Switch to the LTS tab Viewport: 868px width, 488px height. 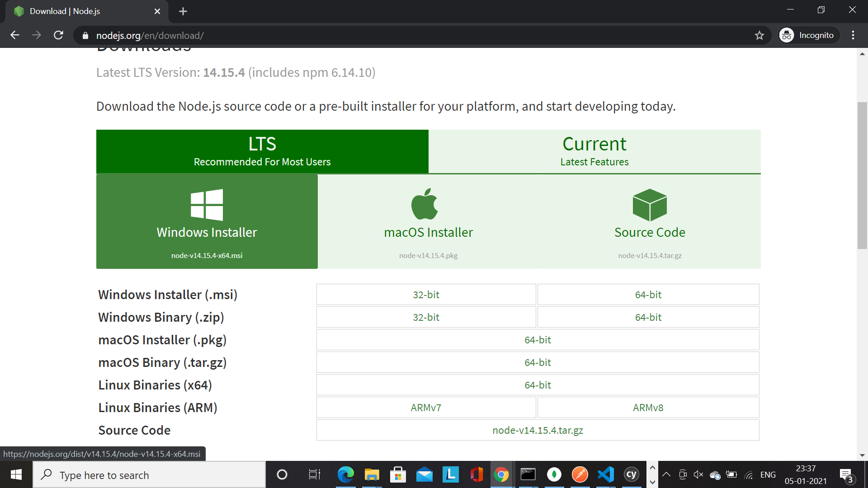[x=262, y=151]
